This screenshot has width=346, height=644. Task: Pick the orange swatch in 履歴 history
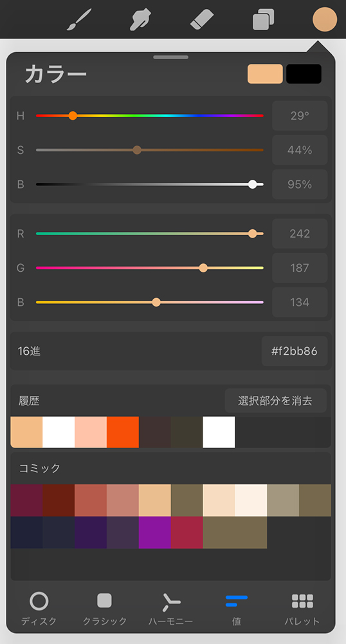[x=123, y=432]
